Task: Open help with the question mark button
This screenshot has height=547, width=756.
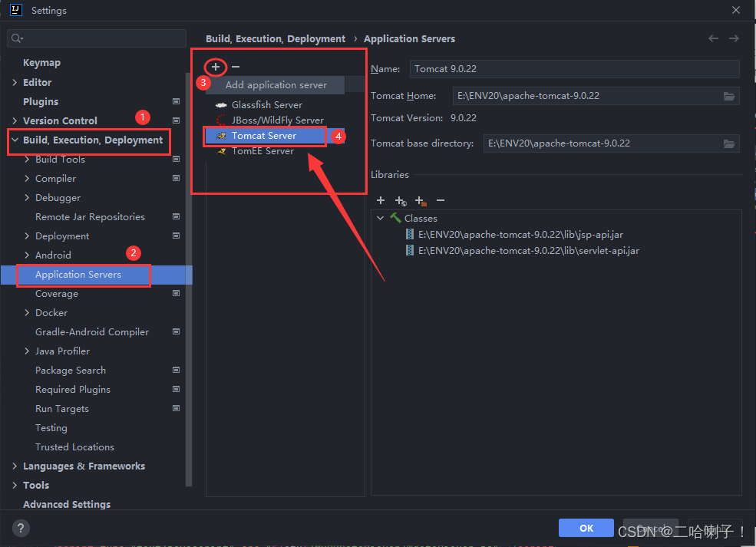Action: pos(21,529)
